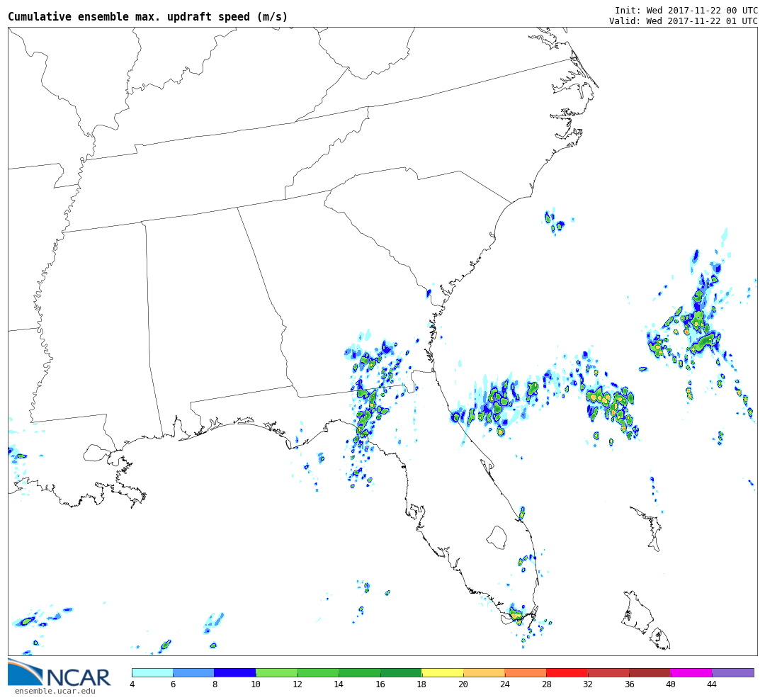Click the NCAR logo
Image resolution: width=765 pixels, height=700 pixels.
[x=59, y=673]
